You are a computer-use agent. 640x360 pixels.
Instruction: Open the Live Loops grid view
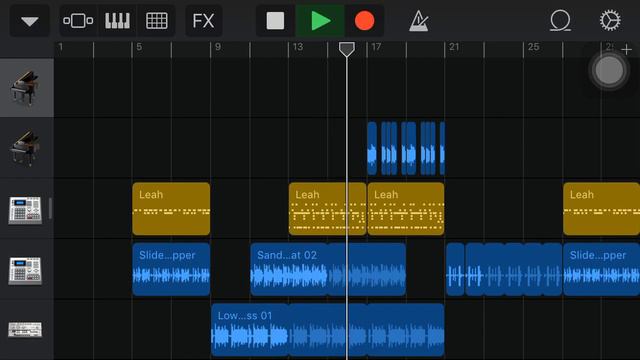[157, 21]
